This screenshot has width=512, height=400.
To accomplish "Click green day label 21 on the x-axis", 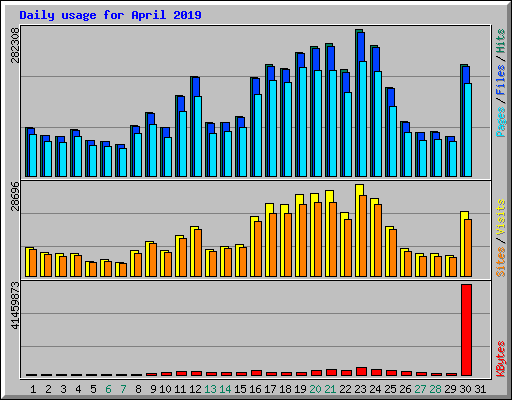I will pyautogui.click(x=330, y=389).
